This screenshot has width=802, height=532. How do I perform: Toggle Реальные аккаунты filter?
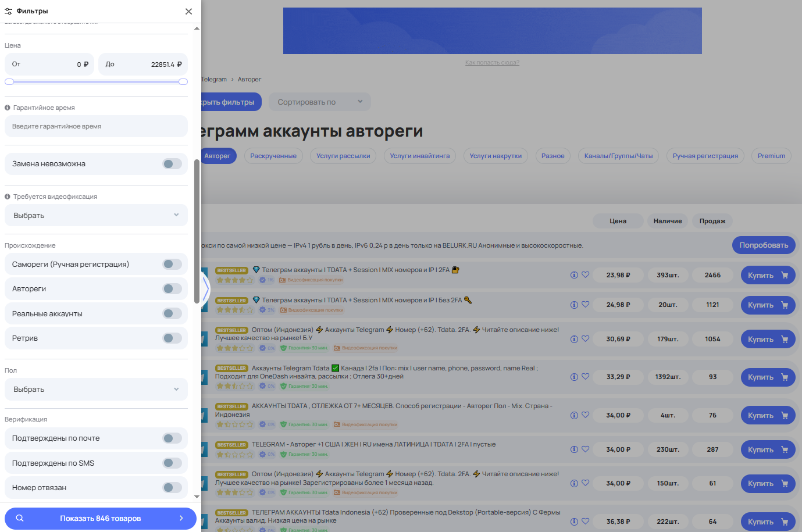172,313
